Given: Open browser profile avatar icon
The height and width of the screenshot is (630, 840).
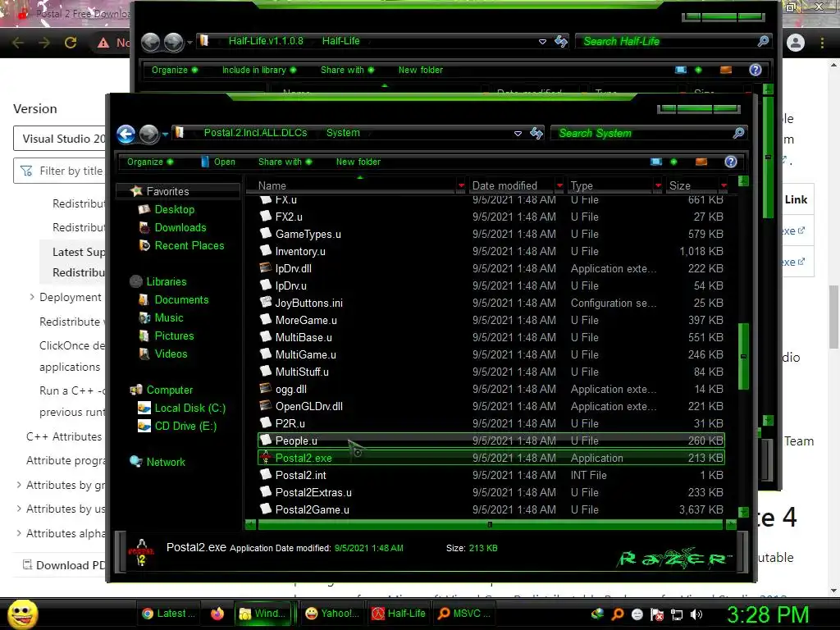Looking at the screenshot, I should coord(796,43).
